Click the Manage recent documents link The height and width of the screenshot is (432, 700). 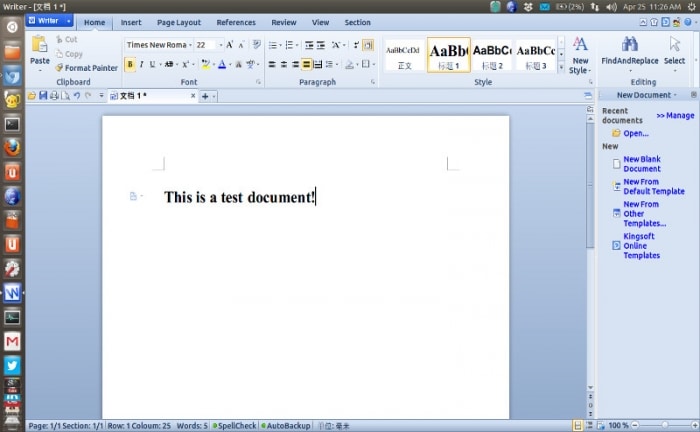pyautogui.click(x=675, y=116)
